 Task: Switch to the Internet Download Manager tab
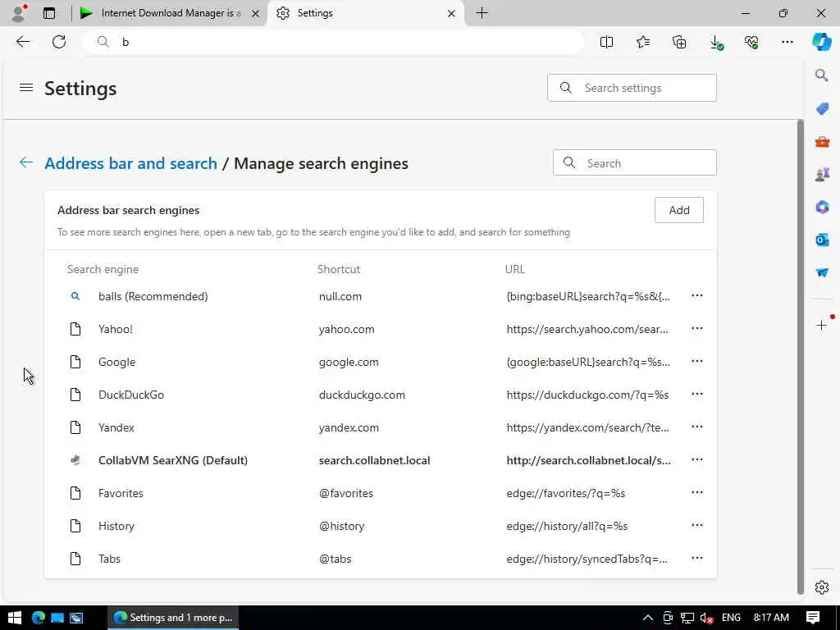170,13
